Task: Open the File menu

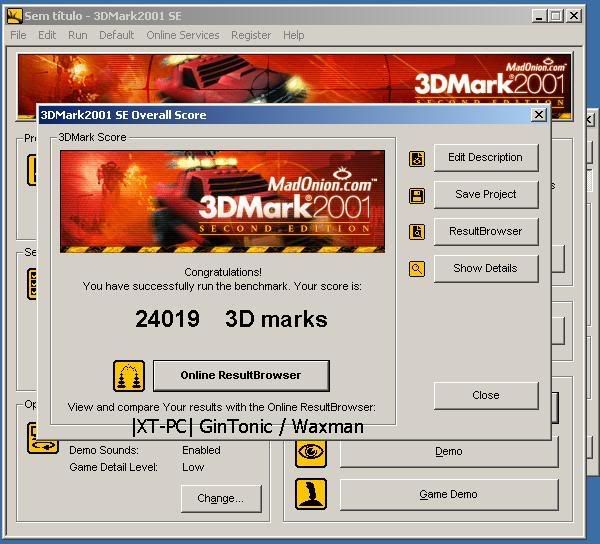Action: (18, 35)
